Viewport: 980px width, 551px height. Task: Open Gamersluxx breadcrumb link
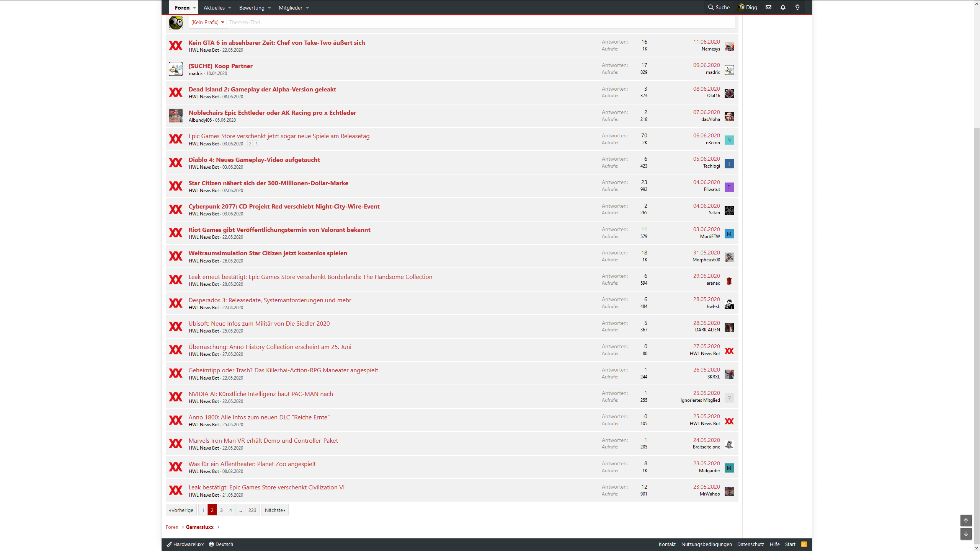[x=200, y=527]
